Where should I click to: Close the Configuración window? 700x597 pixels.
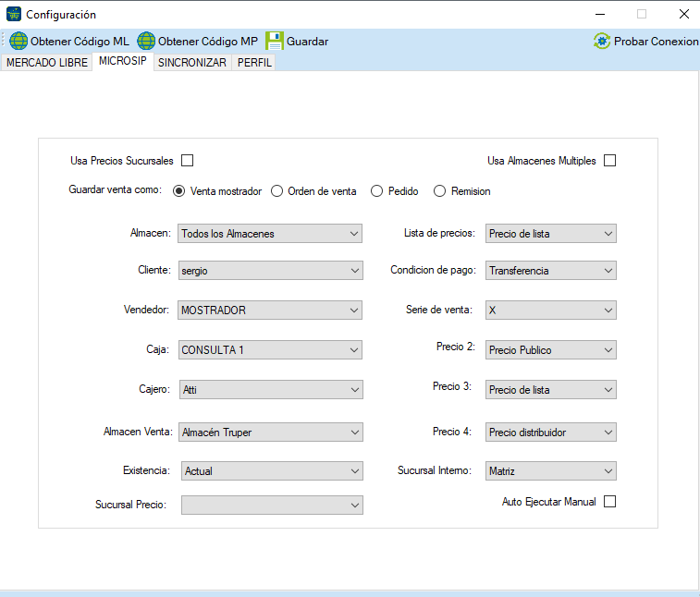point(684,14)
